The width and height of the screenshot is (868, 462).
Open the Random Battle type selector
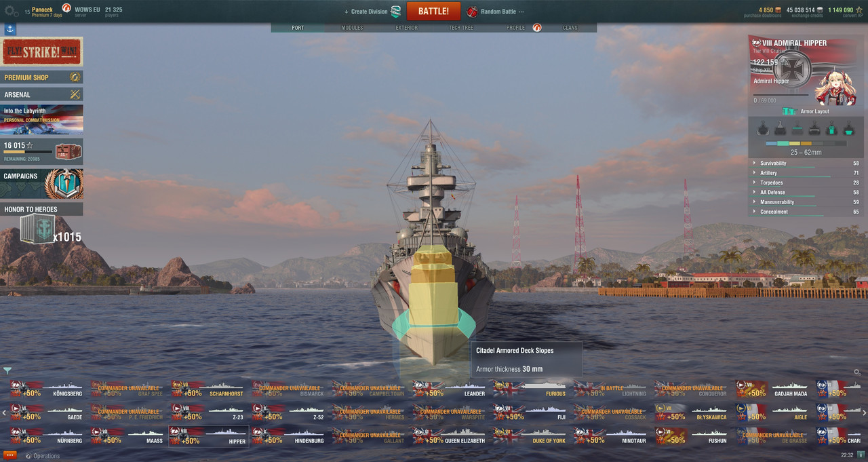496,12
